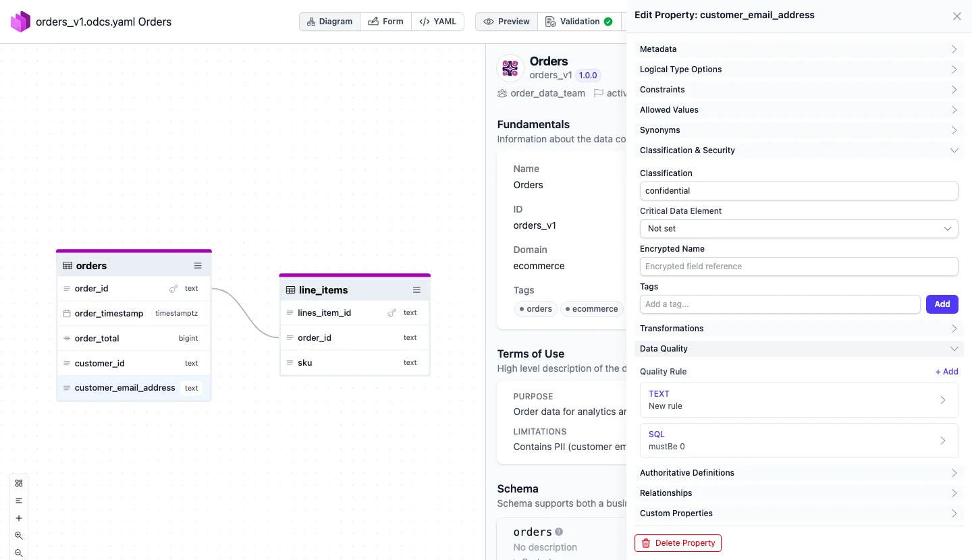
Task: Open the orders table hamburger menu
Action: (x=198, y=266)
